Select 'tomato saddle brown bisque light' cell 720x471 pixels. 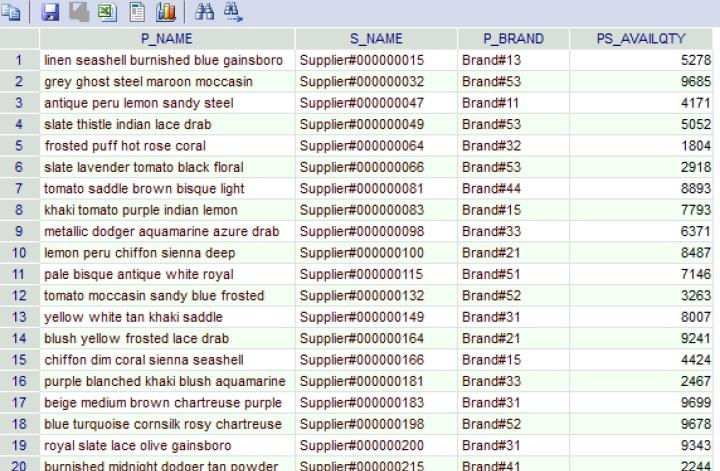[x=167, y=189]
